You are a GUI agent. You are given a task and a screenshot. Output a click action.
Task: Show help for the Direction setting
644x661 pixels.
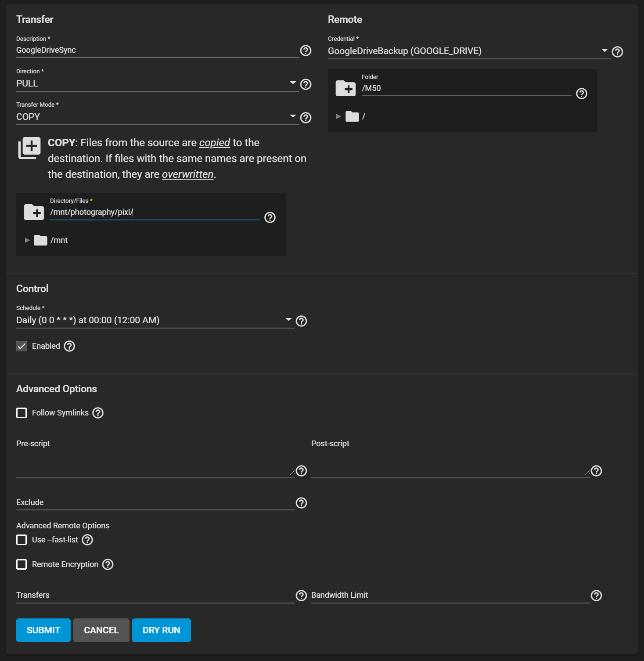pyautogui.click(x=306, y=84)
